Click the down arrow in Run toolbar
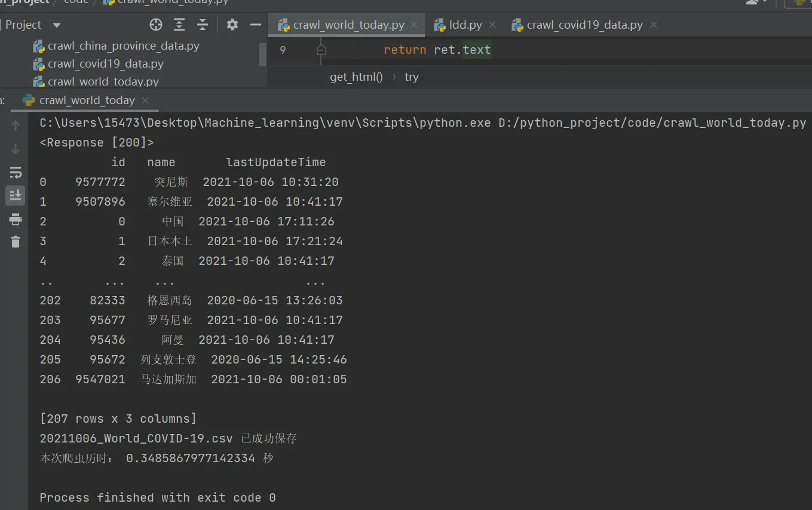Viewport: 812px width, 510px height. click(16, 149)
